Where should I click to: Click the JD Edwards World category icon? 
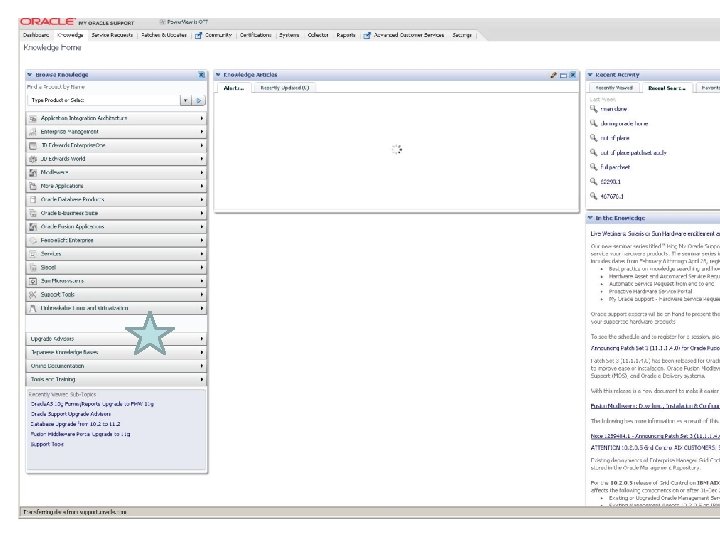click(33, 159)
